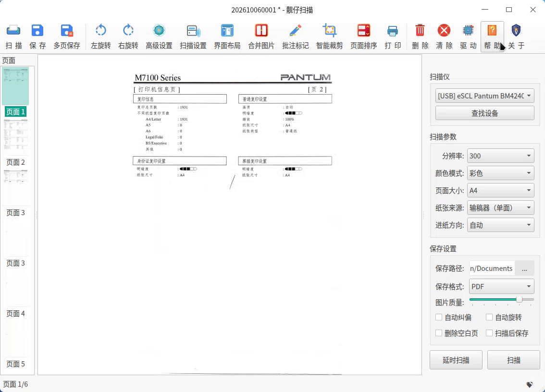Click the status bar icon at the bottom right
Screen dimensions: 545x392
click(529, 384)
